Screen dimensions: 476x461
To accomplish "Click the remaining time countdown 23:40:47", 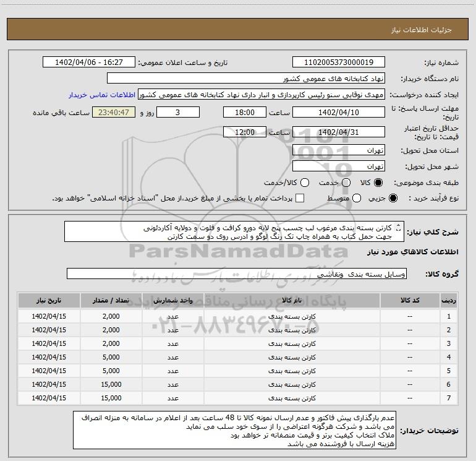I will 114,112.
